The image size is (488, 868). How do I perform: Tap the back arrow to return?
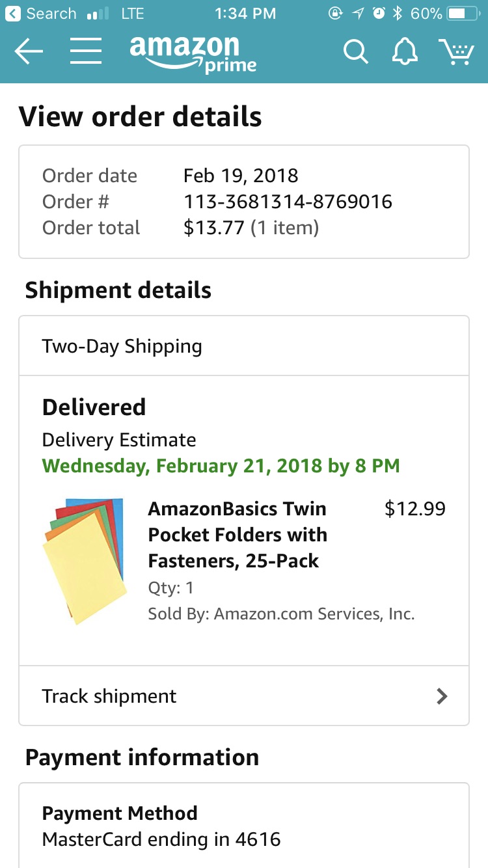tap(29, 51)
